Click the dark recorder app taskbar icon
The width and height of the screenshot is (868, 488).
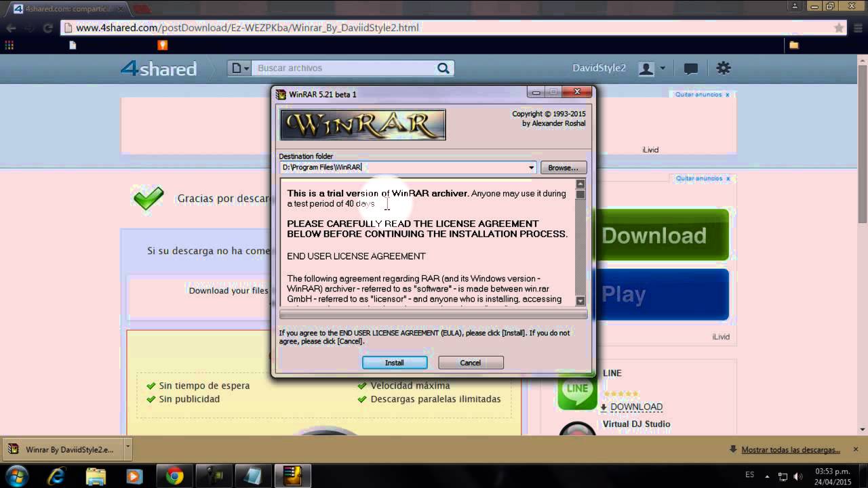214,476
